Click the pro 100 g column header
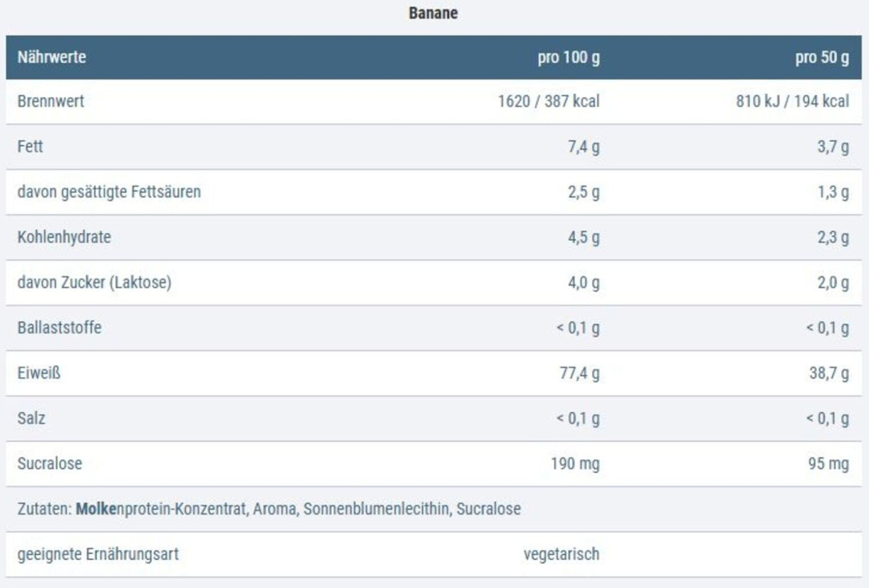 568,57
